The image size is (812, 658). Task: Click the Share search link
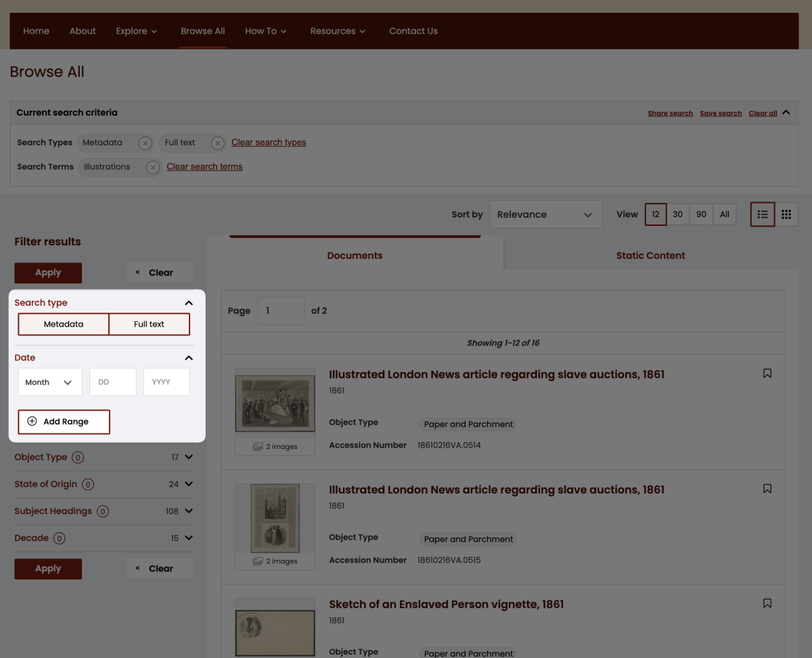[670, 114]
